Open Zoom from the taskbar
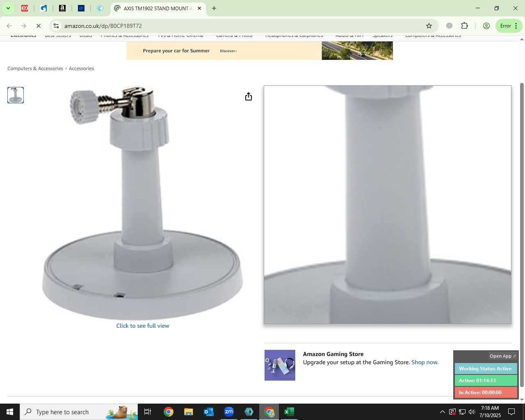This screenshot has width=525, height=420. (229, 412)
